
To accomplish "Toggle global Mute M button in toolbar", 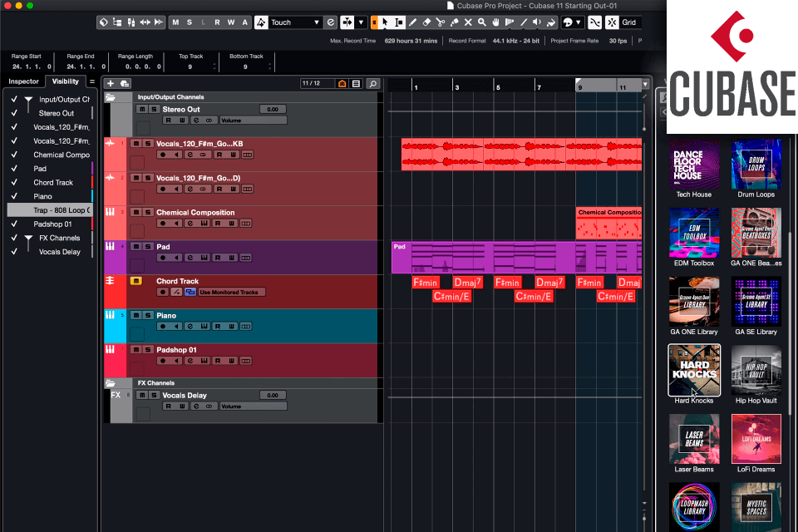I will pyautogui.click(x=175, y=22).
